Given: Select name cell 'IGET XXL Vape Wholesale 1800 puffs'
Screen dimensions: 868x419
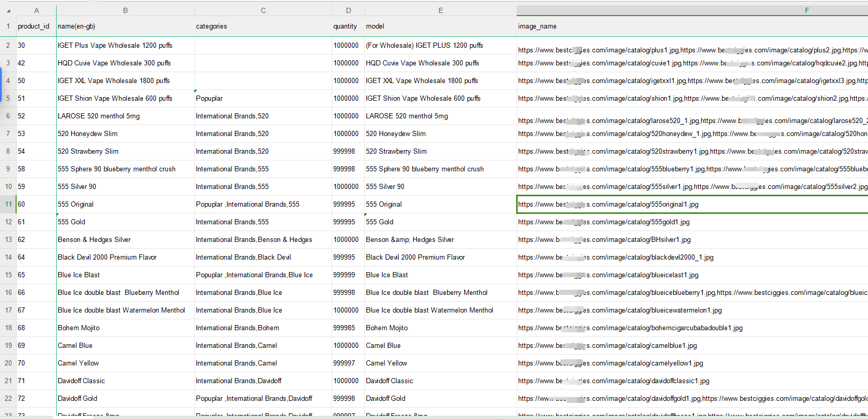Looking at the screenshot, I should point(125,80).
